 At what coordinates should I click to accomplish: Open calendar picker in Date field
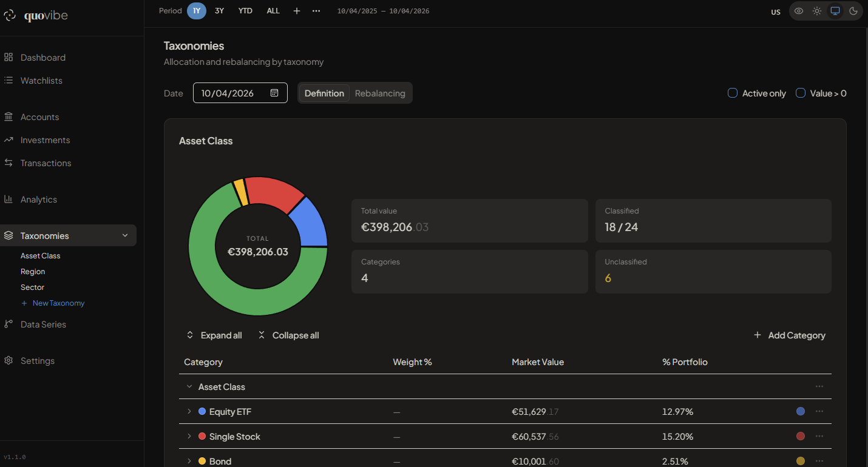click(274, 93)
